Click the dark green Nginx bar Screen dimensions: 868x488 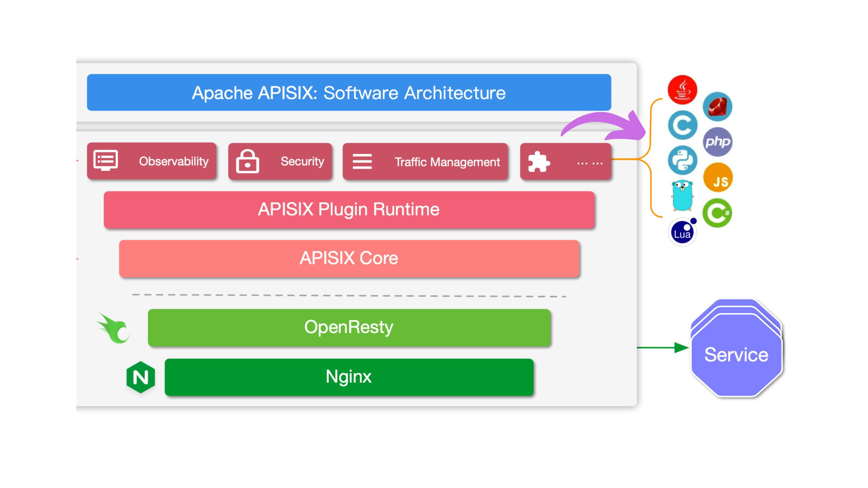point(349,377)
